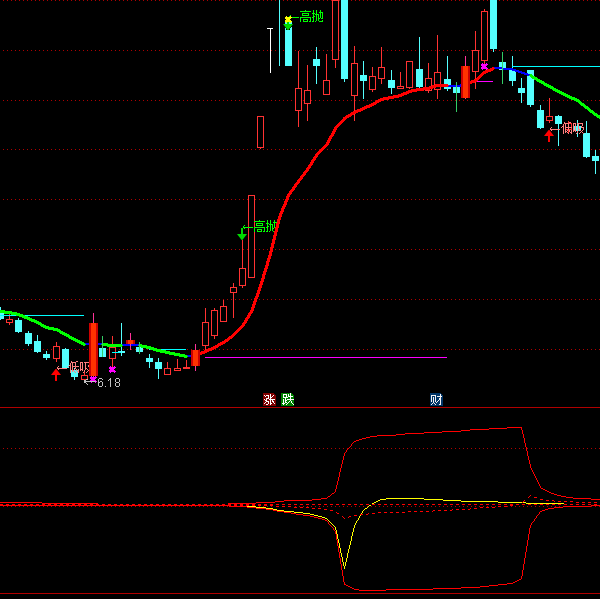Click the small solid red candle where red trend starts
Viewport: 600px width, 599px height.
click(x=195, y=357)
